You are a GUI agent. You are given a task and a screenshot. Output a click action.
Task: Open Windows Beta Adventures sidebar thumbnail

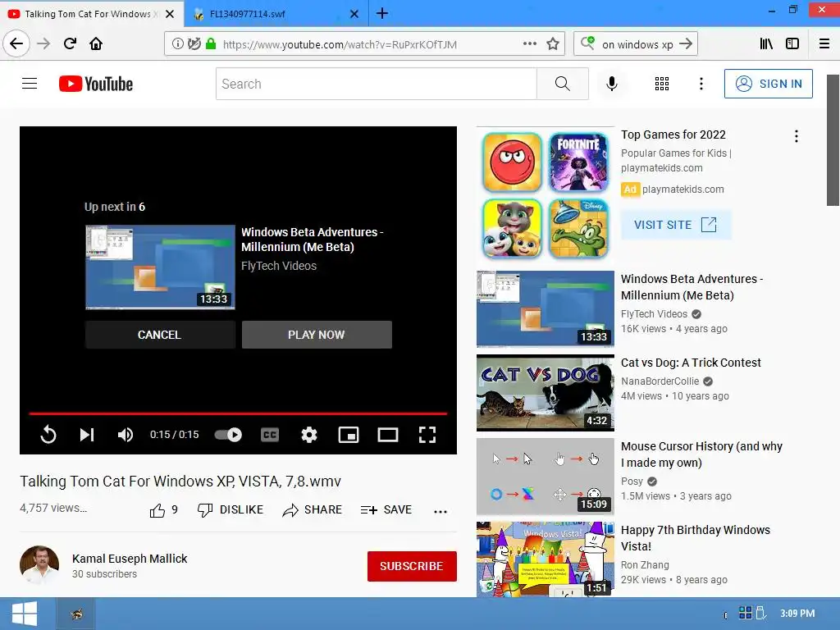point(546,309)
